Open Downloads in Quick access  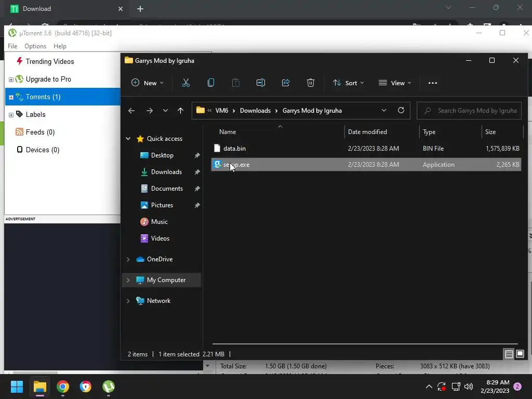click(x=166, y=171)
